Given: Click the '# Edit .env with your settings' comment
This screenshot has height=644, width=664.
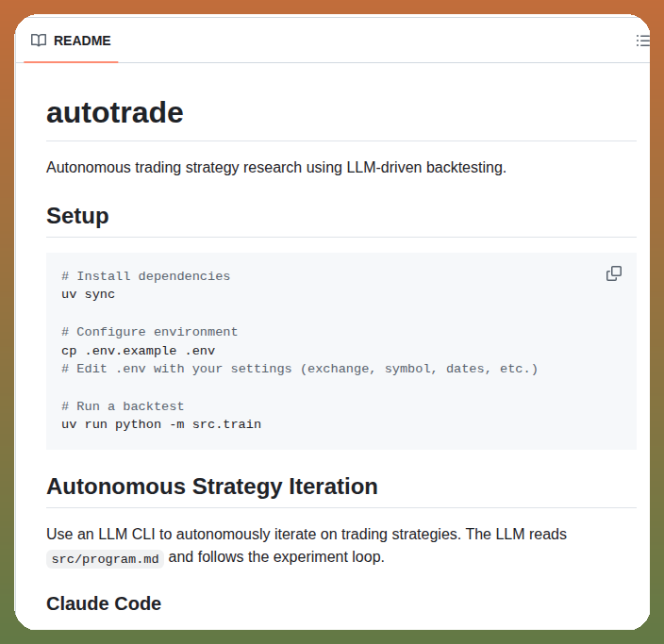Looking at the screenshot, I should (300, 369).
